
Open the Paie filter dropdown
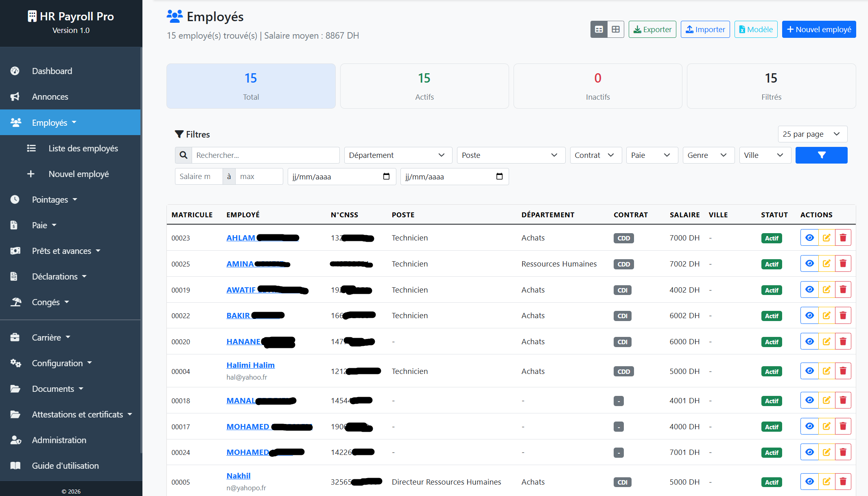pos(652,155)
